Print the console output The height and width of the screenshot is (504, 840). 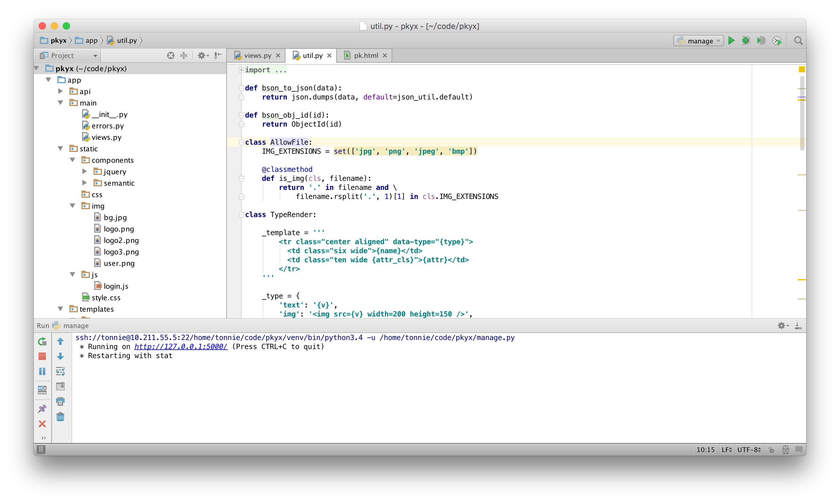click(x=60, y=402)
